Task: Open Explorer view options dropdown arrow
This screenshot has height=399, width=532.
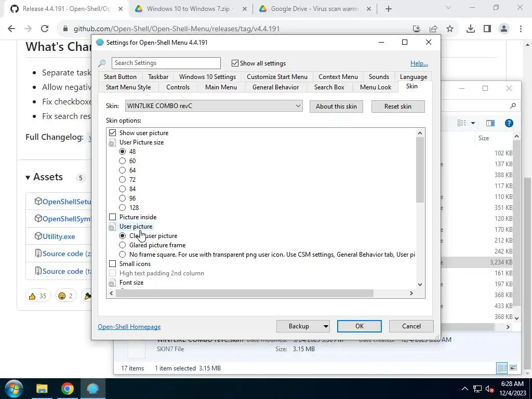Action: tap(473, 123)
